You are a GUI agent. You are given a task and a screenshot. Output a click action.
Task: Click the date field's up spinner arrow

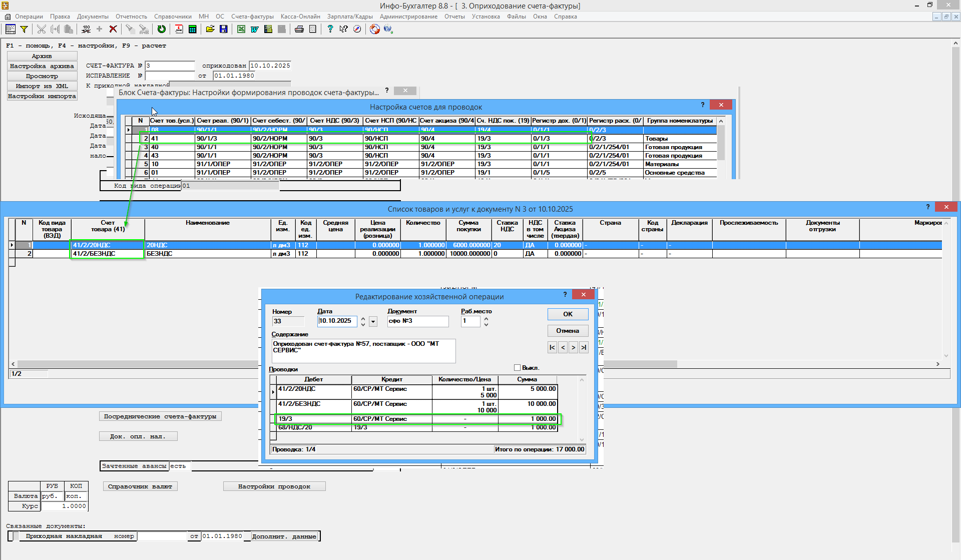363,318
